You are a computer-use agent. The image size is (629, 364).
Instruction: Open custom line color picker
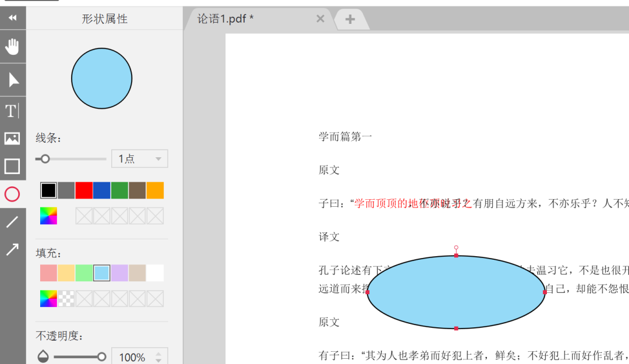tap(48, 216)
